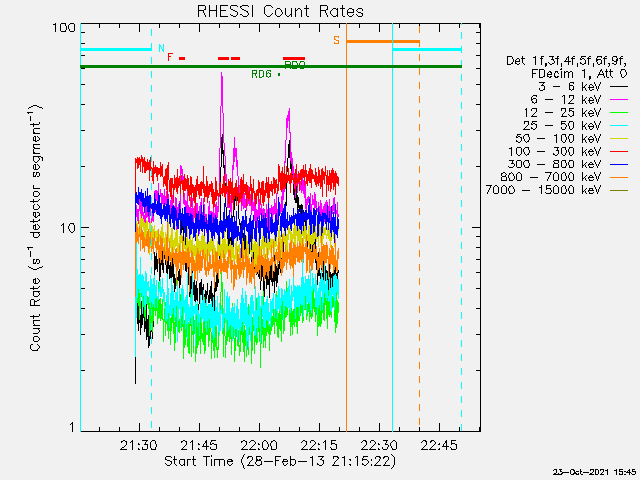640x480 pixels.
Task: Click the red 'F' flare marker label
Action: (x=170, y=57)
